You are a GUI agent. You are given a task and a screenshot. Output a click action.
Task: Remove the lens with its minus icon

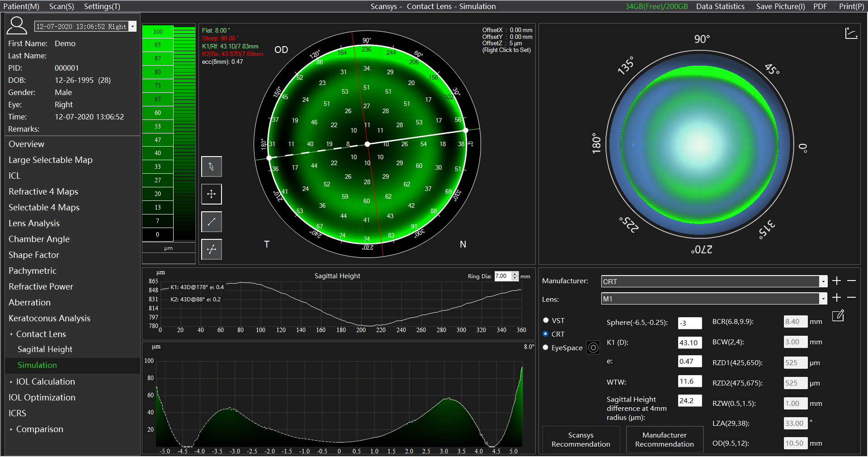(x=851, y=298)
